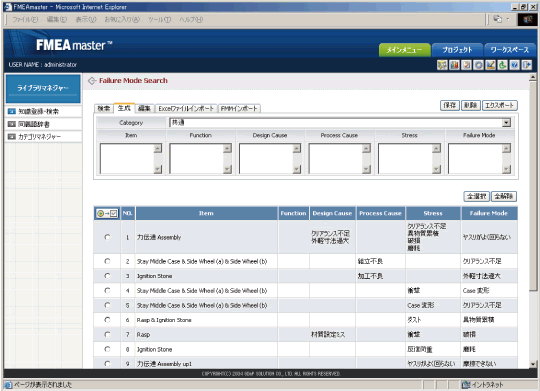Click Function list box scroll-down arrow

227,169
